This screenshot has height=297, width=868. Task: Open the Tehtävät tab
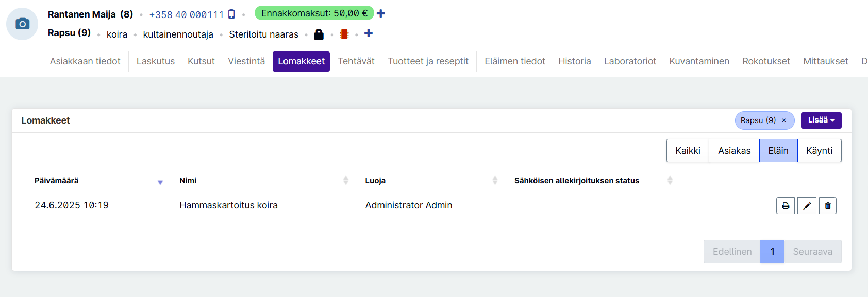click(x=356, y=61)
